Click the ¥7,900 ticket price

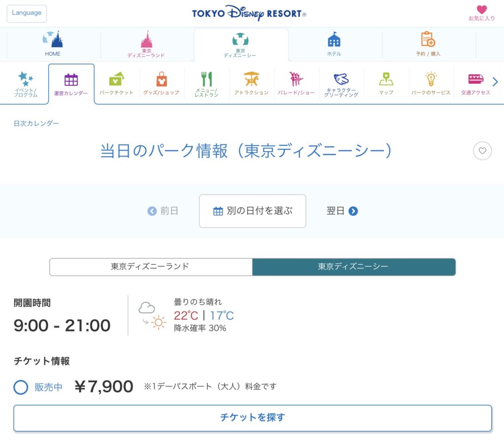click(104, 386)
